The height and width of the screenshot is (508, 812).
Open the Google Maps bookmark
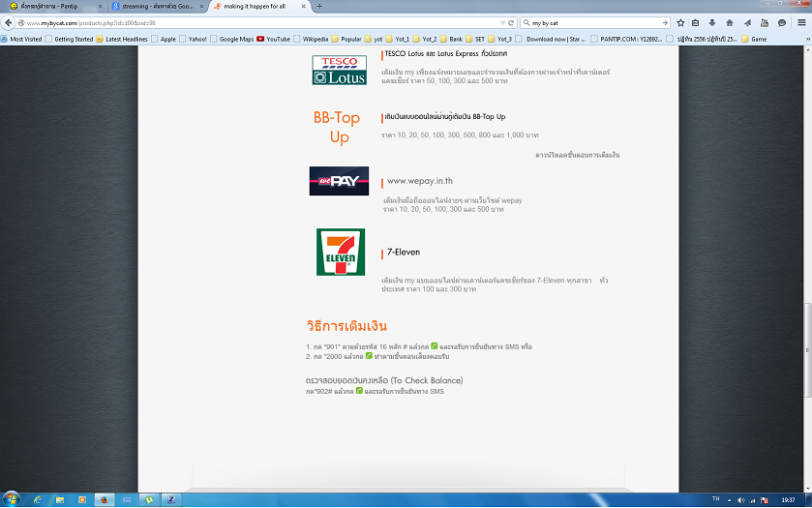[x=232, y=39]
